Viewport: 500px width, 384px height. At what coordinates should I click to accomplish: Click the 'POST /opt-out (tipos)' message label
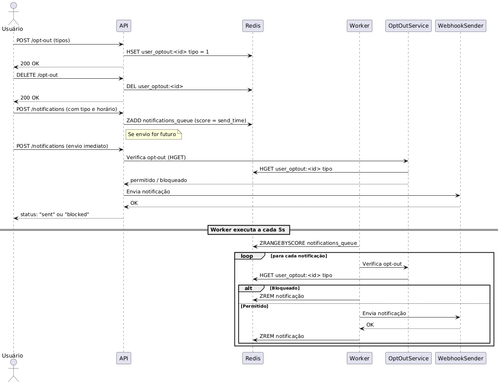click(x=43, y=40)
